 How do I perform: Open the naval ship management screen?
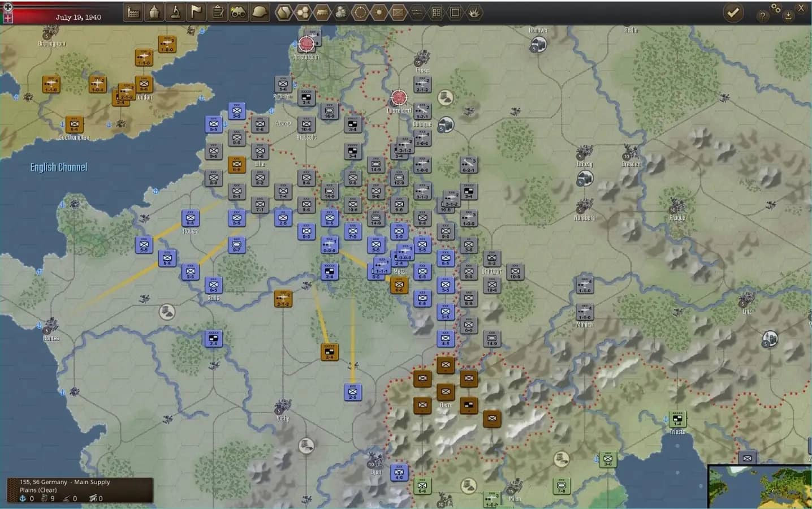(154, 11)
